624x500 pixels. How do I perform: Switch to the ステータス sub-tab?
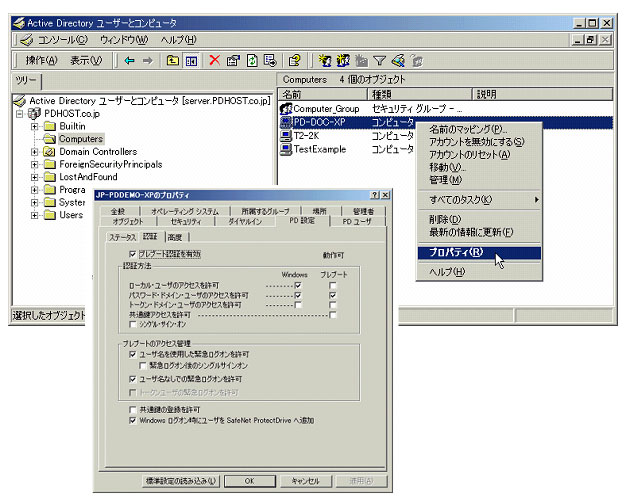click(x=122, y=237)
